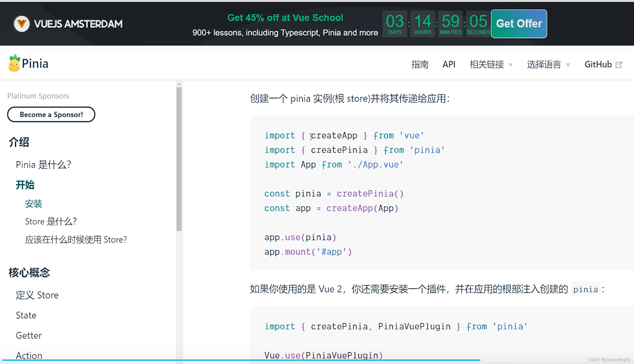This screenshot has height=364, width=634.
Task: Open the GitHub external link icon
Action: point(619,65)
